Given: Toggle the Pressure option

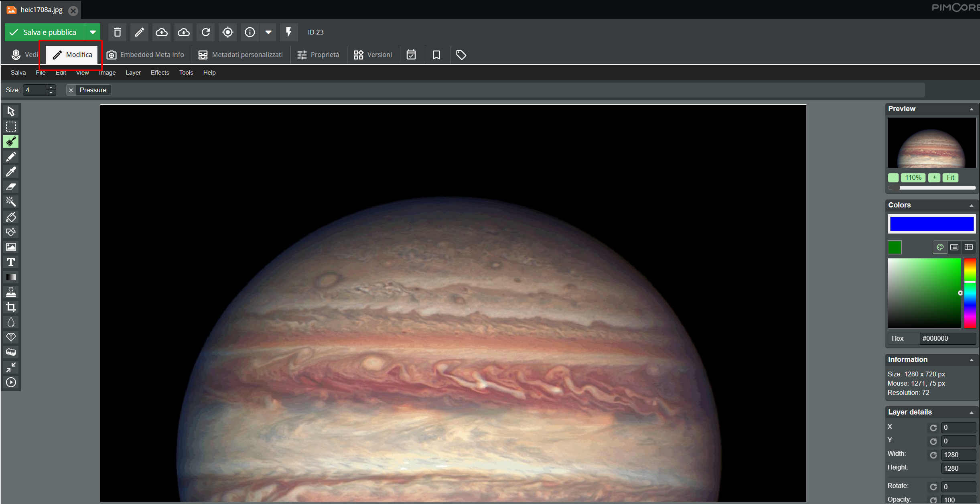Looking at the screenshot, I should 89,90.
